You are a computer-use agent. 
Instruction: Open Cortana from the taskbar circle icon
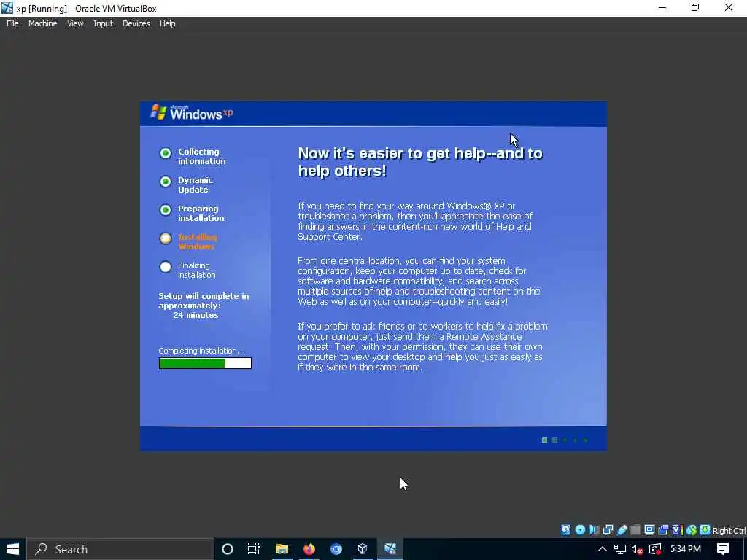228,549
